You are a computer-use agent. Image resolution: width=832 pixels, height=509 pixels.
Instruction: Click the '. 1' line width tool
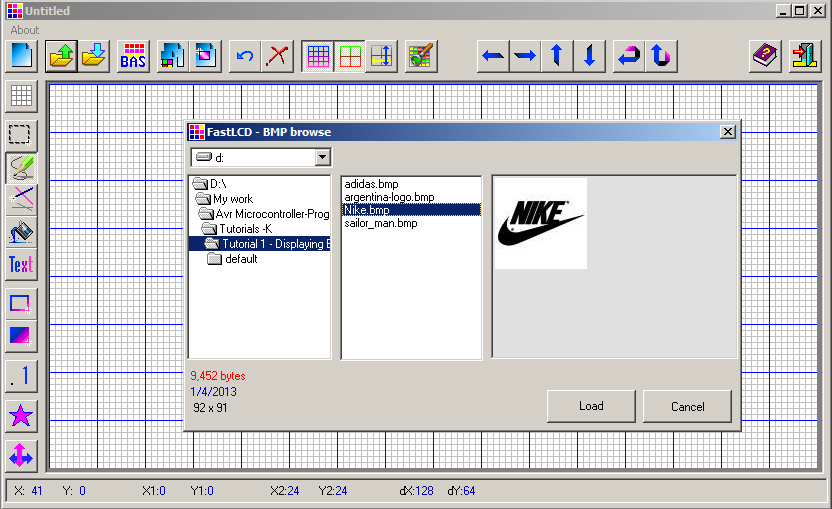tap(21, 376)
